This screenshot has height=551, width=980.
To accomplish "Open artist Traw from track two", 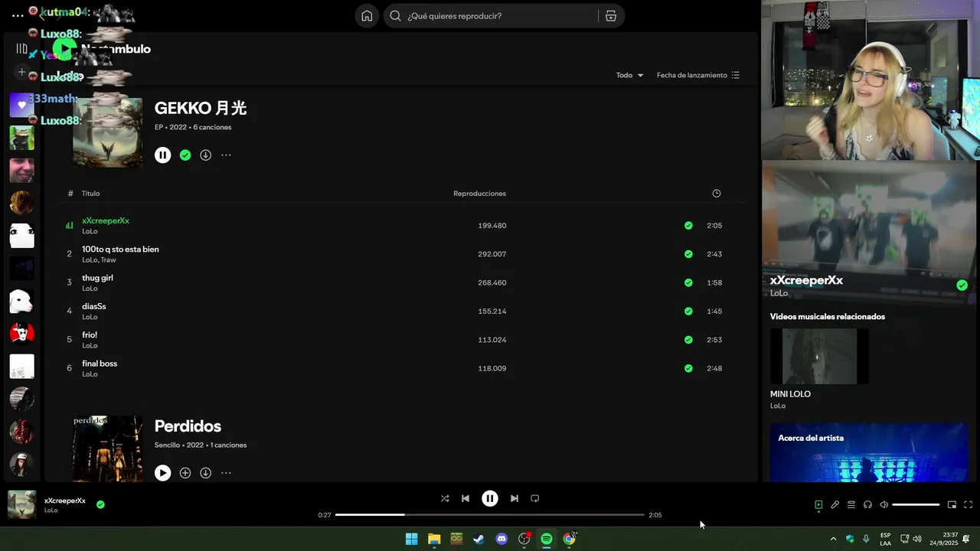I will (x=109, y=260).
